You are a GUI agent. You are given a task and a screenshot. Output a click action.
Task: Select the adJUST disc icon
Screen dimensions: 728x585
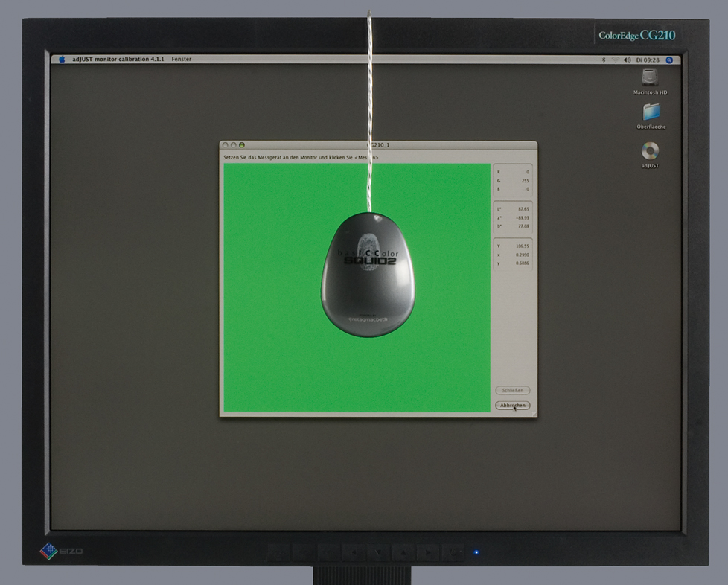click(650, 151)
